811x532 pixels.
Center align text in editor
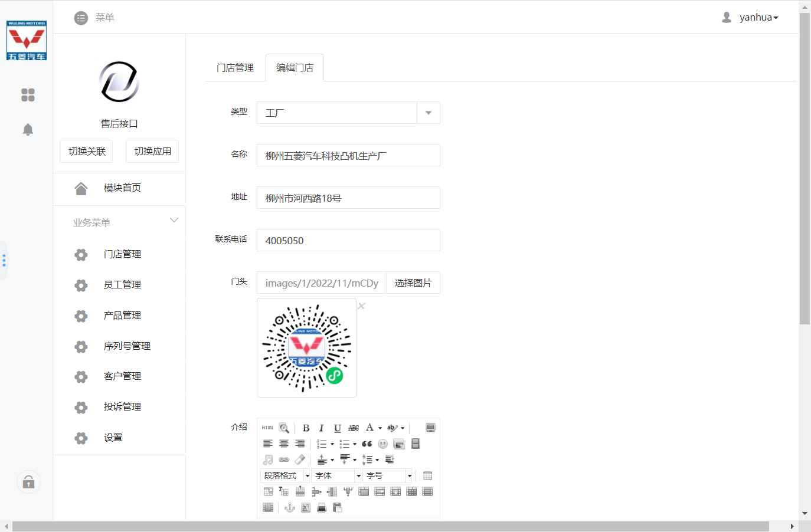(x=284, y=444)
